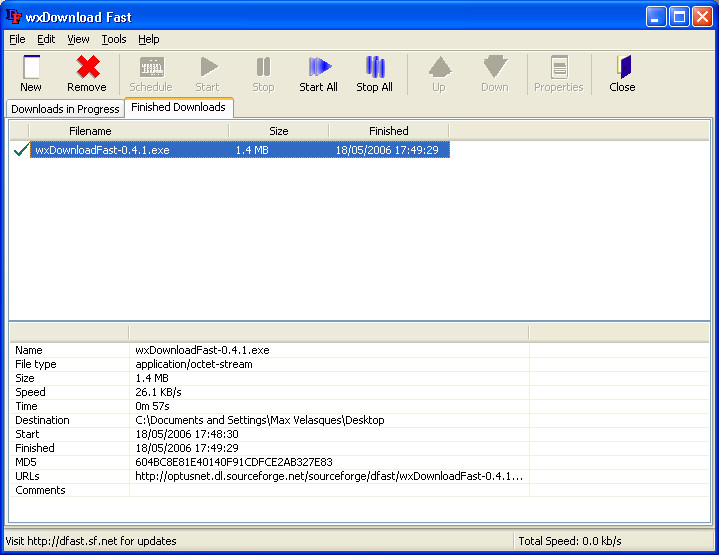Image resolution: width=719 pixels, height=555 pixels.
Task: Click status bar text Visit http://dfast.sf.net
Action: coord(91,541)
